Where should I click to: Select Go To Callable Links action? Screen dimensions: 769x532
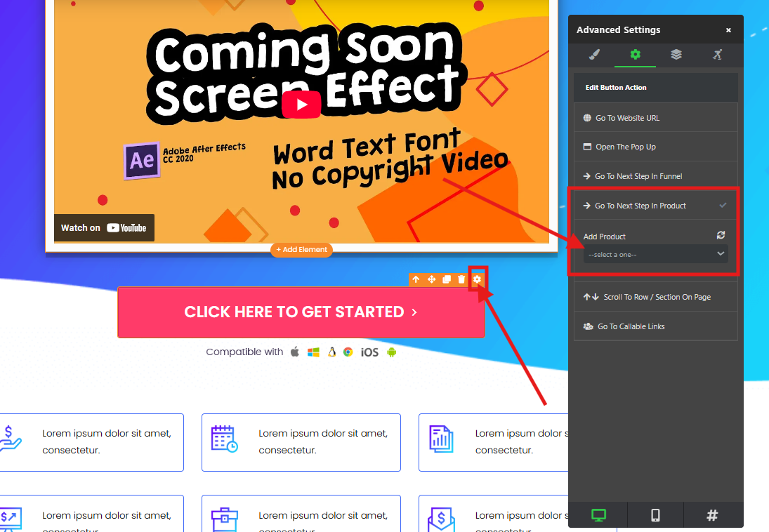click(656, 326)
